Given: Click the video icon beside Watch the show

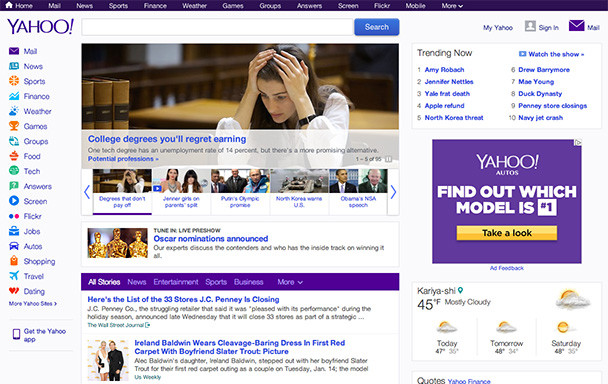Looking at the screenshot, I should (522, 54).
